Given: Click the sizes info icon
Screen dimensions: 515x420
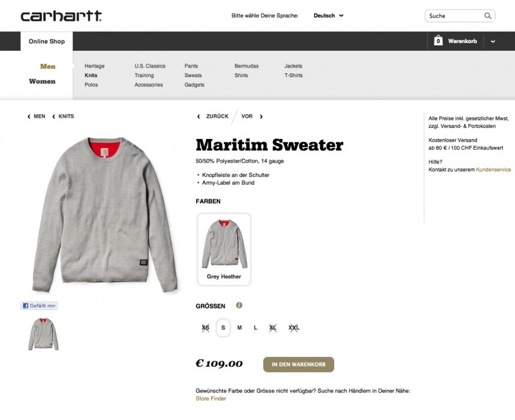Looking at the screenshot, I should point(239,305).
